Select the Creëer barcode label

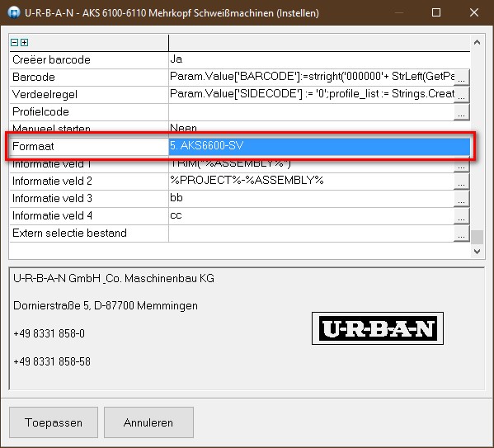51,60
